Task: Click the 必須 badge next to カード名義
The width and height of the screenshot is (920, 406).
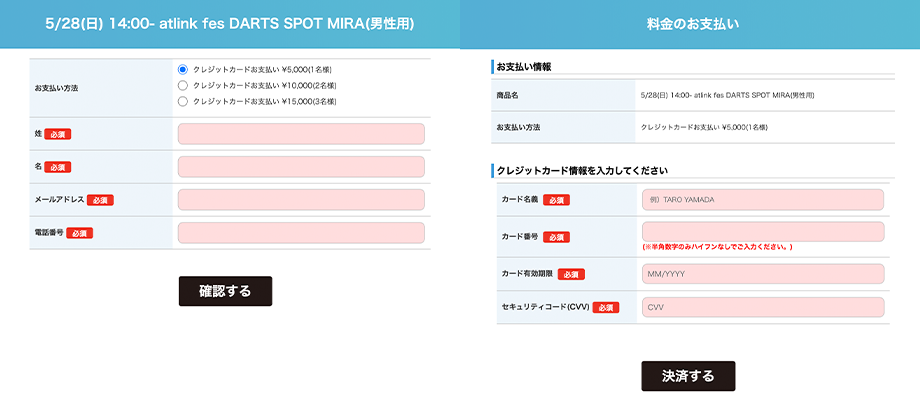Action: pos(556,200)
